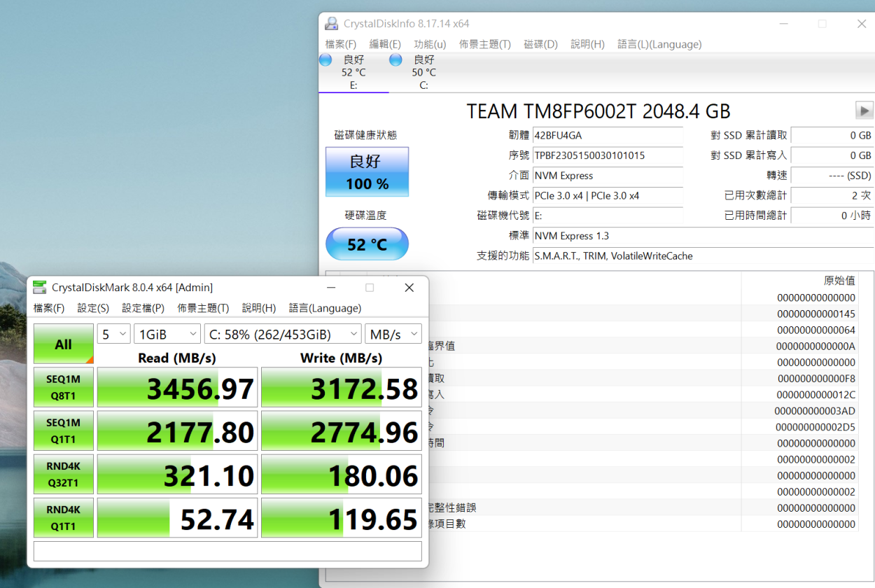Open the target drive dropdown C: 58%
The width and height of the screenshot is (875, 588).
click(x=283, y=334)
